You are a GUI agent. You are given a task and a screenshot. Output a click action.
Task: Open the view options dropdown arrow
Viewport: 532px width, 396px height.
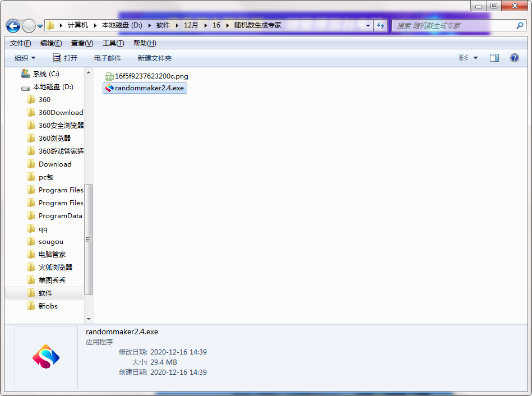[x=476, y=58]
